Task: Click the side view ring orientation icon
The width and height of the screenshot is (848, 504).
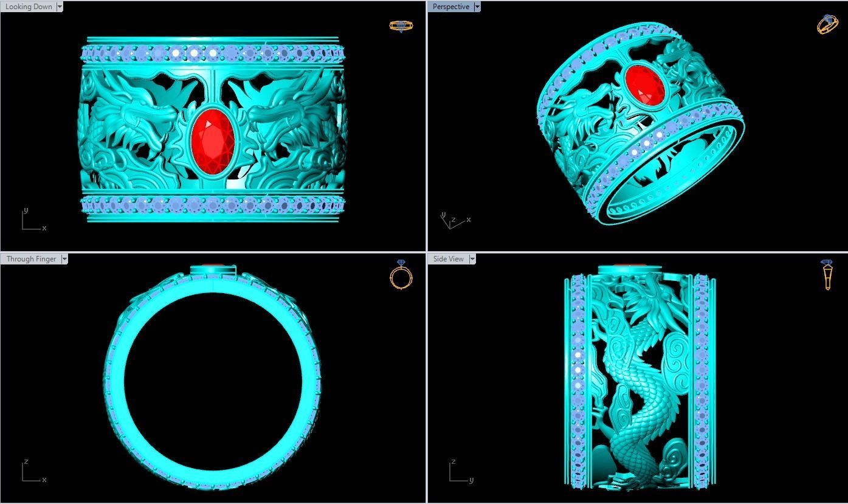Action: tap(827, 275)
